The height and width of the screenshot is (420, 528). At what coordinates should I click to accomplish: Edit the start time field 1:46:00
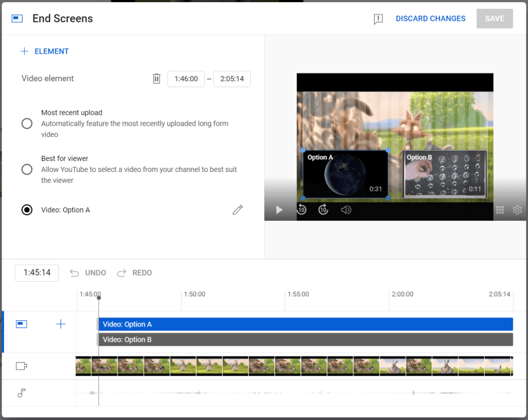coord(186,79)
